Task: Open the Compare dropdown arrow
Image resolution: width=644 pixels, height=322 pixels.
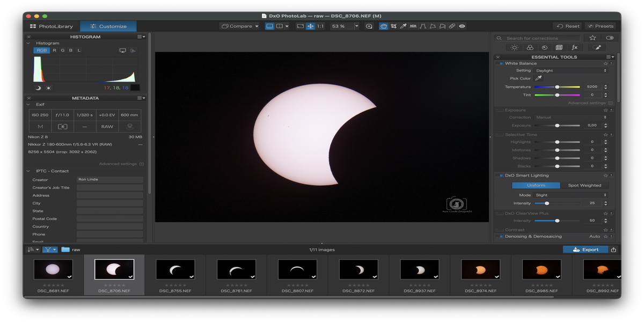Action: (x=257, y=26)
